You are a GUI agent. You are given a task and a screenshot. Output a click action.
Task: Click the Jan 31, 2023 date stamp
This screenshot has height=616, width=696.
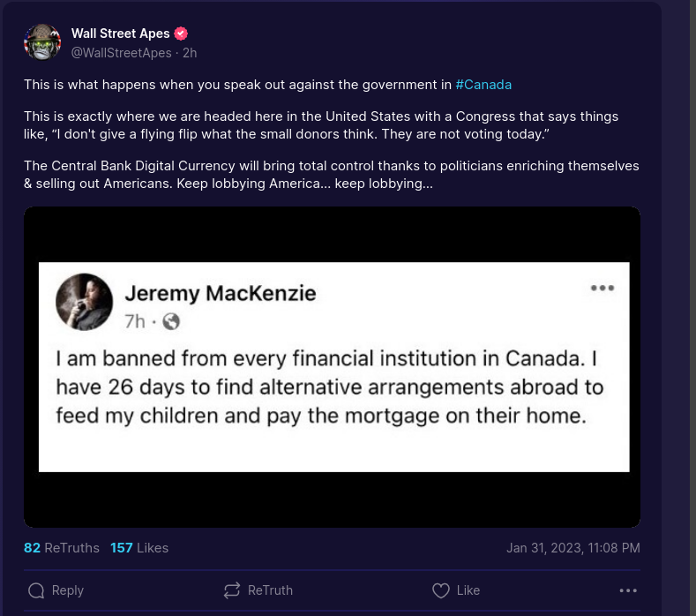tap(573, 548)
